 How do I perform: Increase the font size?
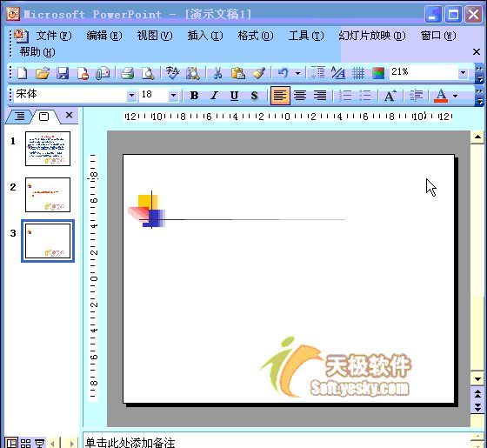tap(390, 96)
